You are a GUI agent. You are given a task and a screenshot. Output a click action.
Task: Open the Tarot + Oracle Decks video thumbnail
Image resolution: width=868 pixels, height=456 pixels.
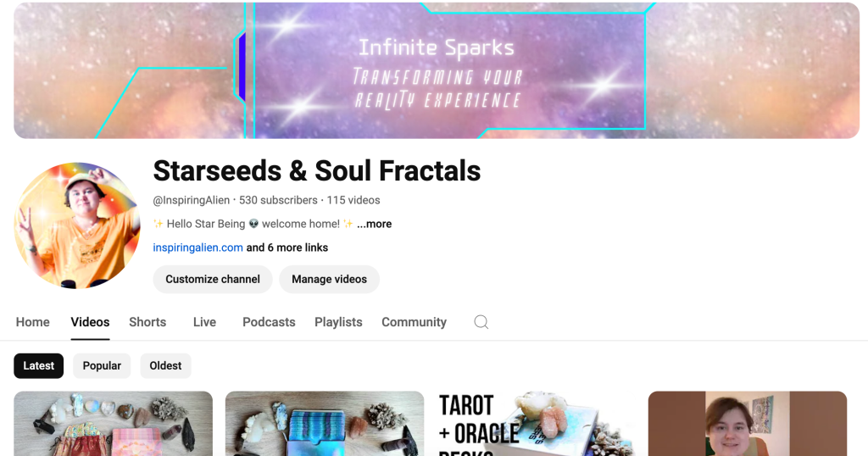click(536, 424)
